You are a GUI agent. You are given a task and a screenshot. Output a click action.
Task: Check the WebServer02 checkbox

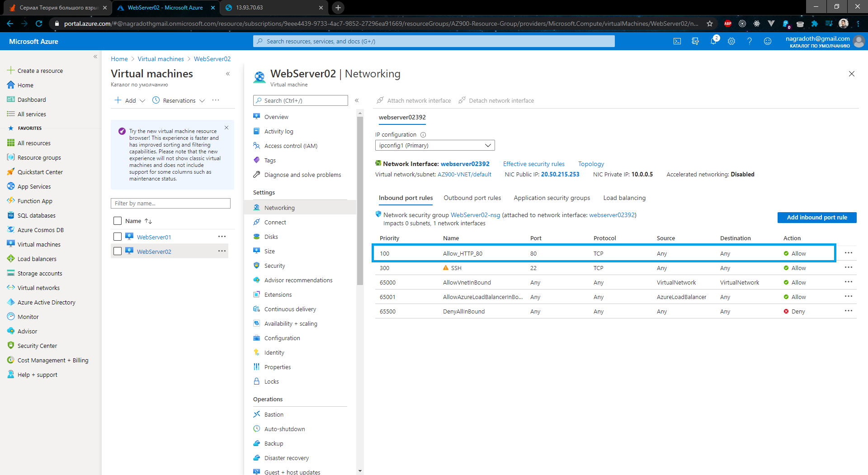click(118, 251)
